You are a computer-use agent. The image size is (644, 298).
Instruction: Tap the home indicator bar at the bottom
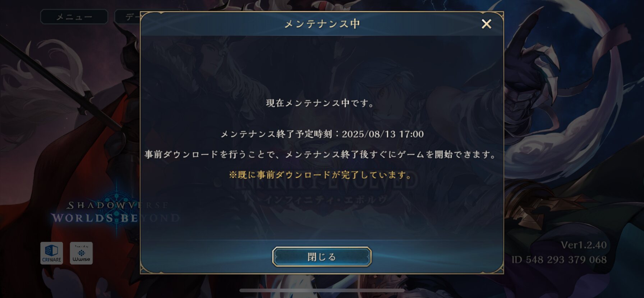coord(322,290)
